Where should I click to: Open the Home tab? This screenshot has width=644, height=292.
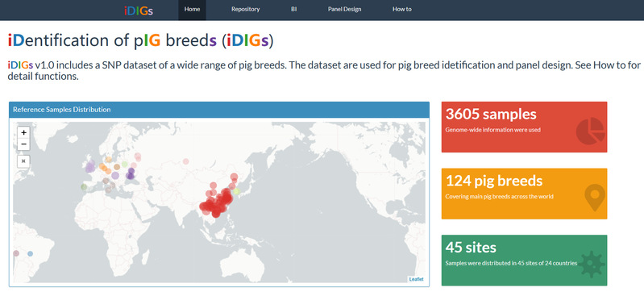click(x=192, y=10)
